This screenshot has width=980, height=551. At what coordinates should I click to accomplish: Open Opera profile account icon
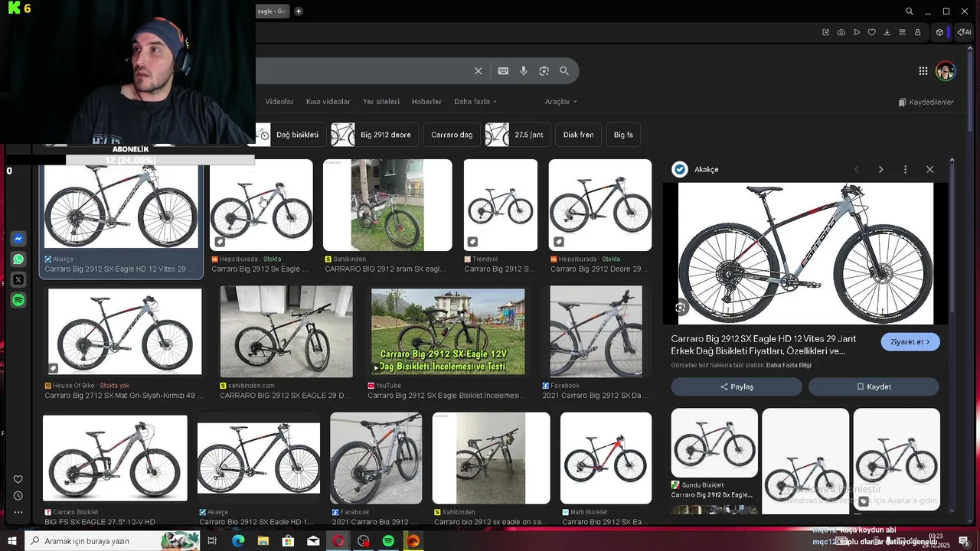[917, 32]
